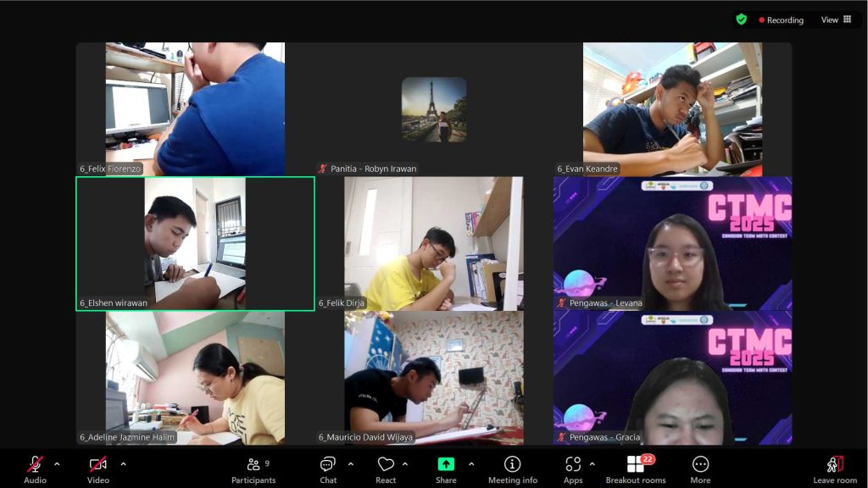Image resolution: width=868 pixels, height=488 pixels.
Task: Click the green encryption shield icon
Action: [x=742, y=19]
